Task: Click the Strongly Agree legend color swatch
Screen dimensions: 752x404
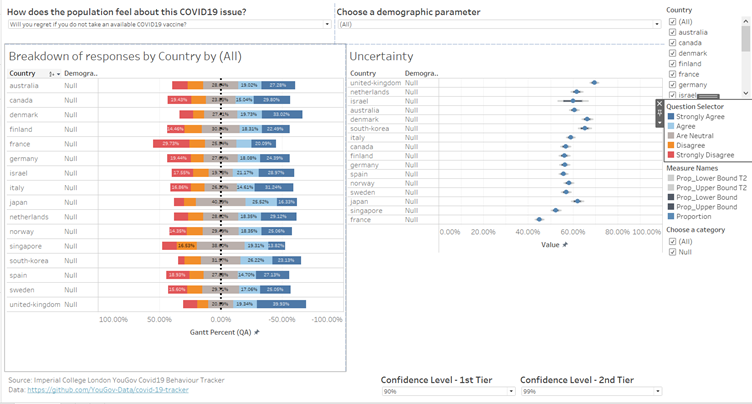Action: 671,116
